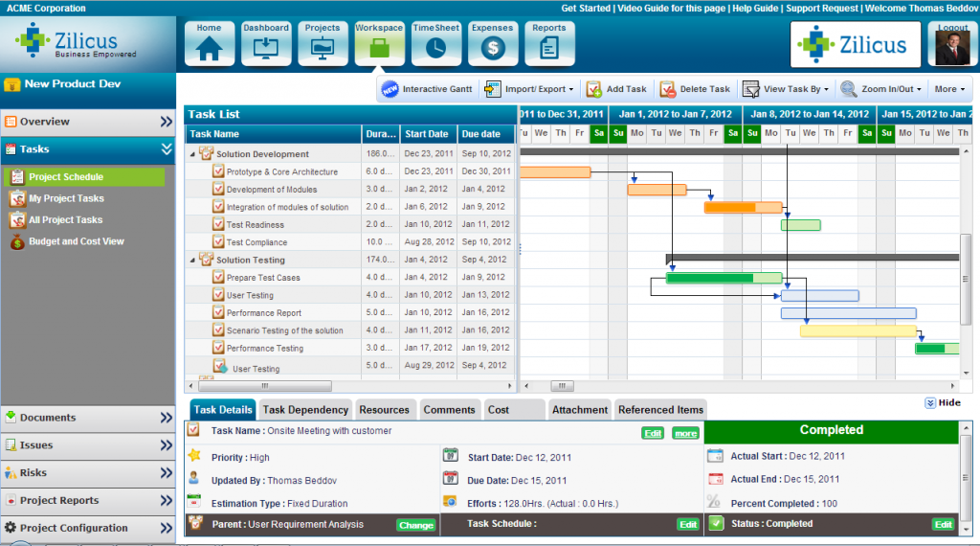Launch the Interactive Gantt view
Image resolution: width=980 pixels, height=546 pixels.
[x=427, y=89]
